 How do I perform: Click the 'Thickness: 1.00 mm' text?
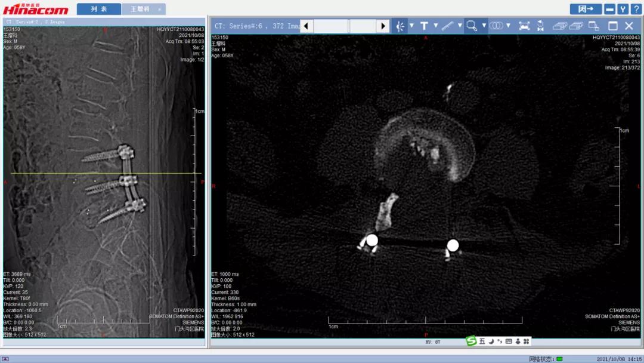(x=234, y=304)
